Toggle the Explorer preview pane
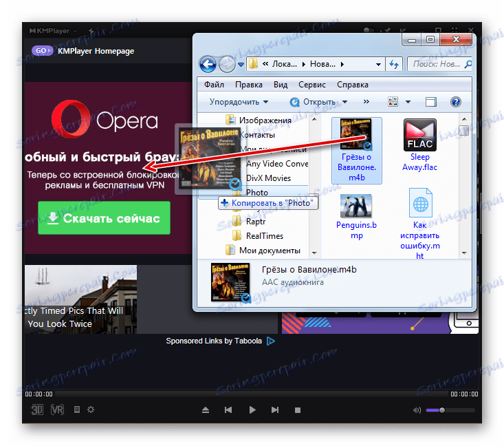This screenshot has width=504, height=446. pos(430,102)
